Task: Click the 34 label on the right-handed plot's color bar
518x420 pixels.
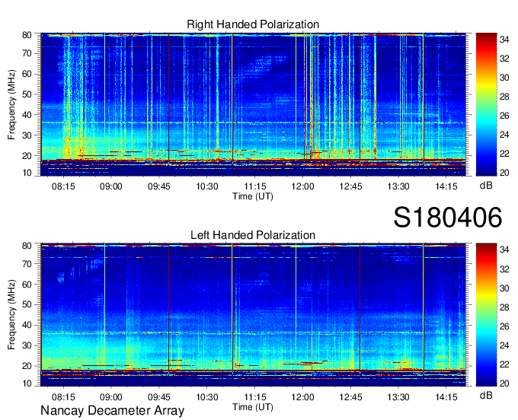Action: click(504, 40)
